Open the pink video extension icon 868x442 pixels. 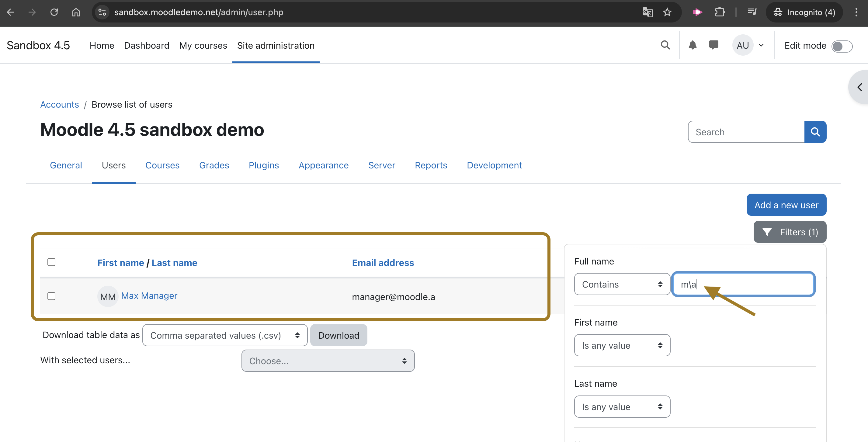[x=697, y=12]
